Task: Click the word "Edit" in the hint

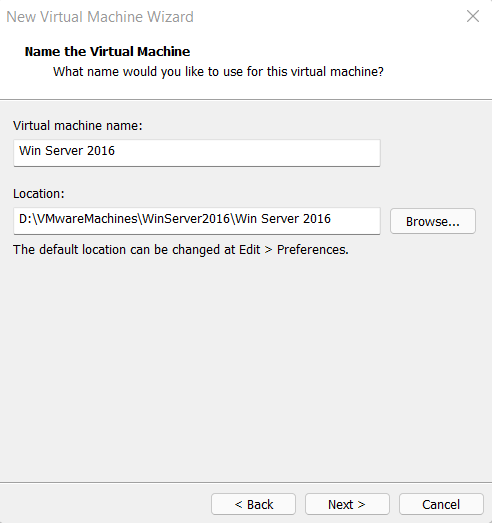Action: pos(250,250)
